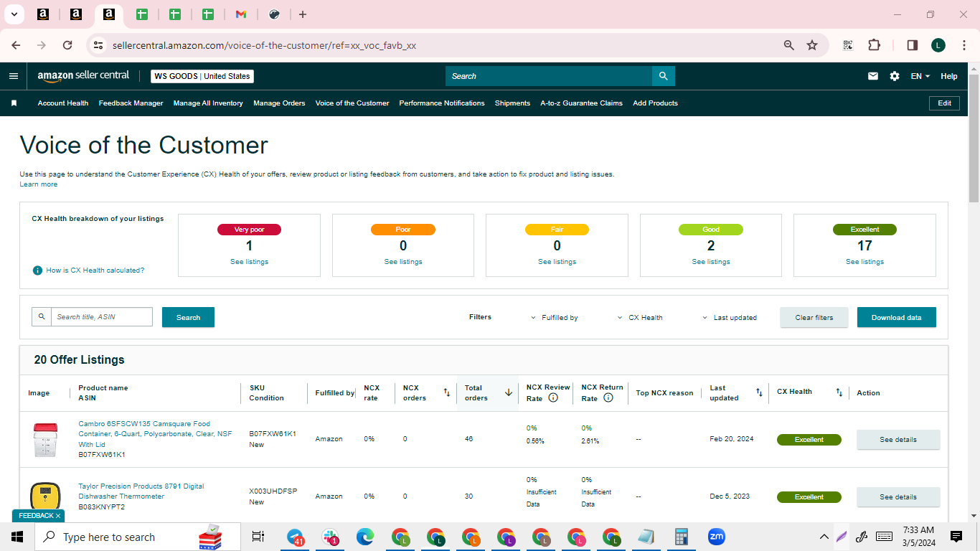Image resolution: width=980 pixels, height=551 pixels.
Task: Click the site information icon in address bar
Action: [98, 45]
